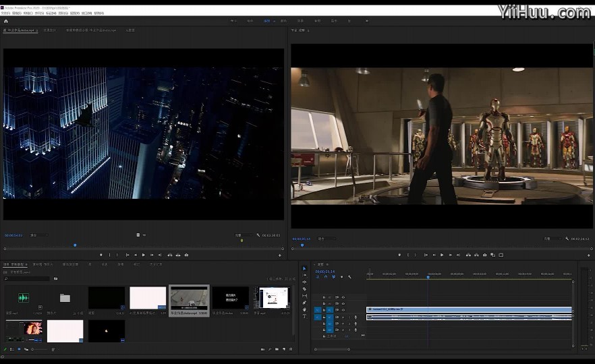
Task: Toggle eye visibility on the V1 track
Action: click(x=343, y=310)
